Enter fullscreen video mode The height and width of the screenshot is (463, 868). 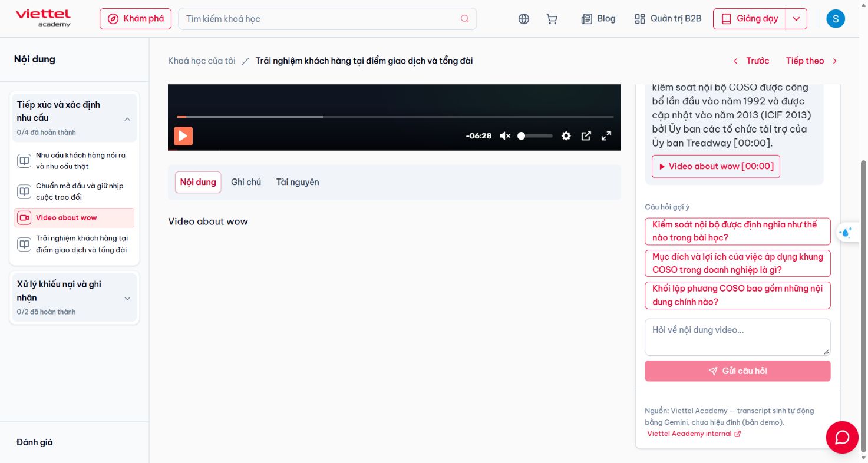606,136
